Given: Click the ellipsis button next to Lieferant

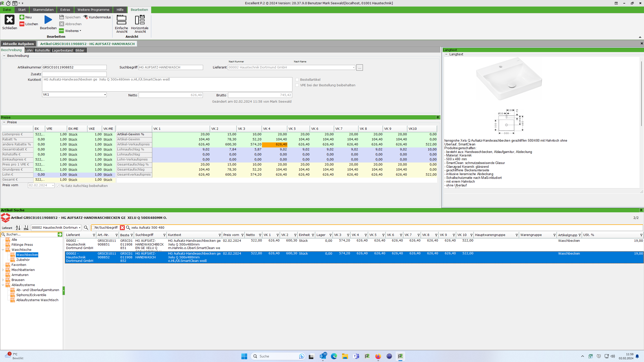Looking at the screenshot, I should pos(359,67).
